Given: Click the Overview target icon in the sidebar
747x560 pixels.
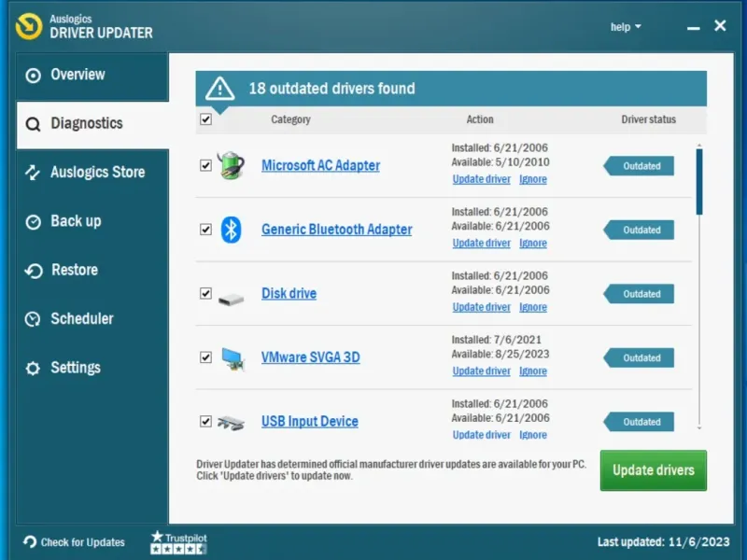Looking at the screenshot, I should tap(33, 76).
